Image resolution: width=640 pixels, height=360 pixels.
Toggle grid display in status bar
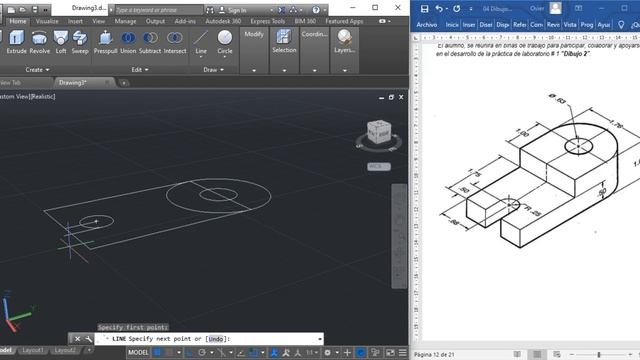point(157,353)
